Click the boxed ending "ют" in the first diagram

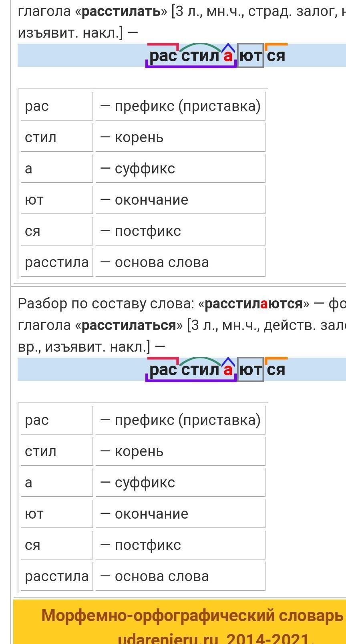pos(251,56)
